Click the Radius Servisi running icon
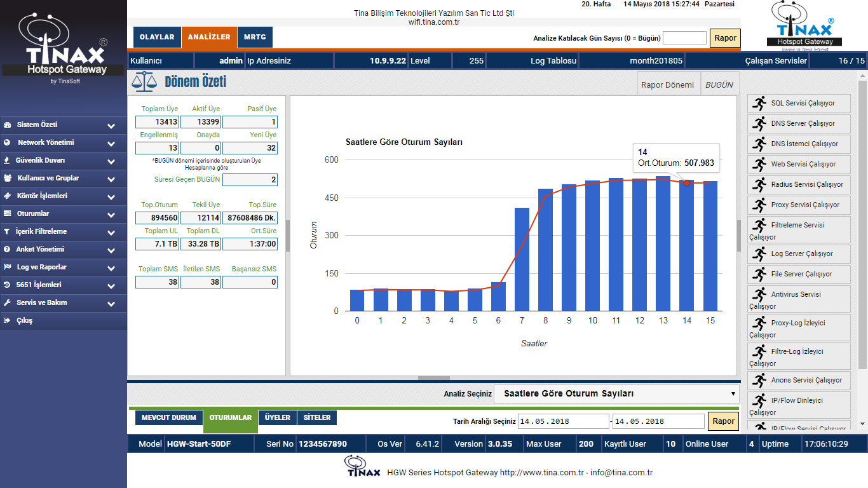Image resolution: width=868 pixels, height=488 pixels. pos(759,184)
